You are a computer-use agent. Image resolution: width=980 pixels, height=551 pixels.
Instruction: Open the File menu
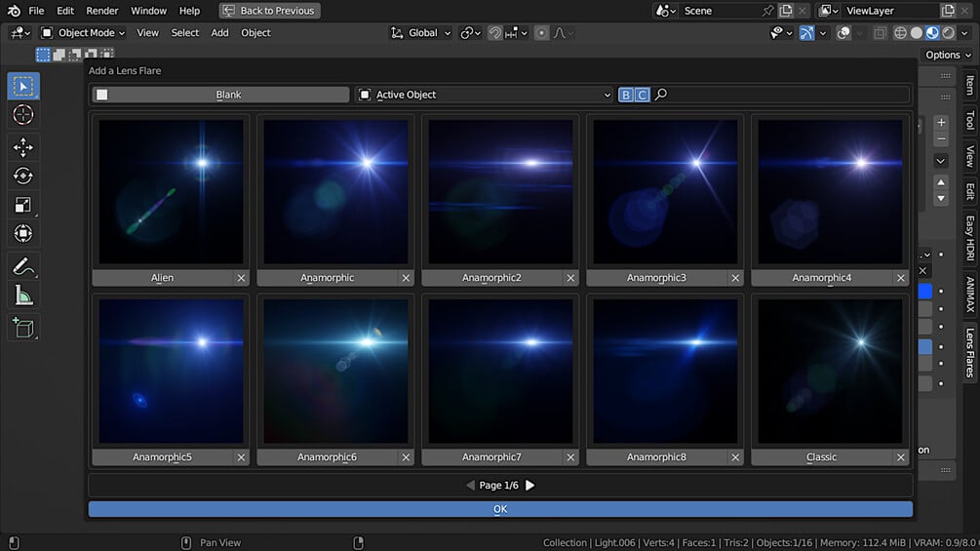coord(36,11)
